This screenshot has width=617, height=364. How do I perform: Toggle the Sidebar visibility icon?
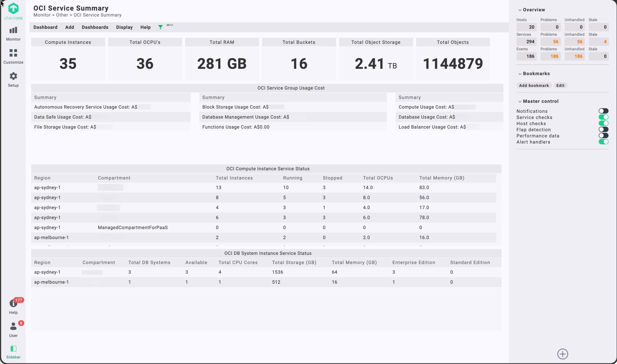click(x=13, y=349)
